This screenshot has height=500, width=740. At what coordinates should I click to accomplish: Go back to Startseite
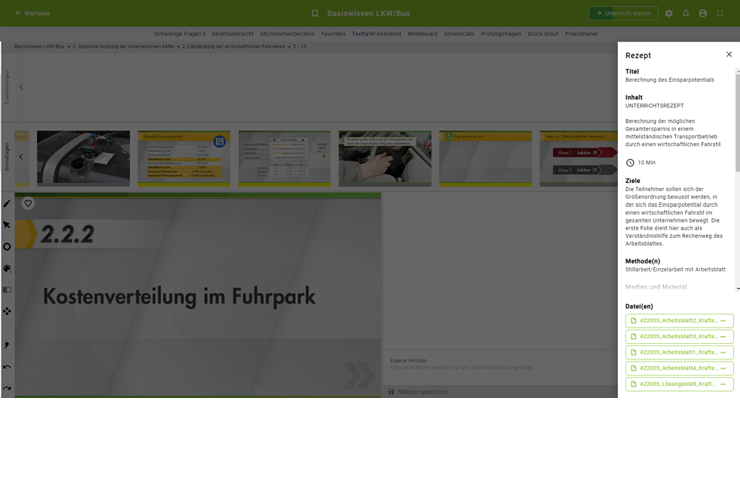(x=33, y=14)
